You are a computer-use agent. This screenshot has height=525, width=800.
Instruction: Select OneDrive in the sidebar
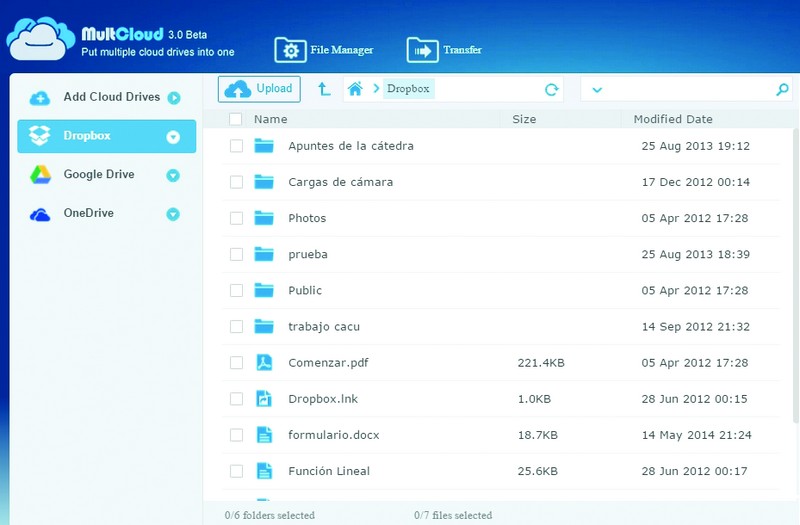[107, 214]
